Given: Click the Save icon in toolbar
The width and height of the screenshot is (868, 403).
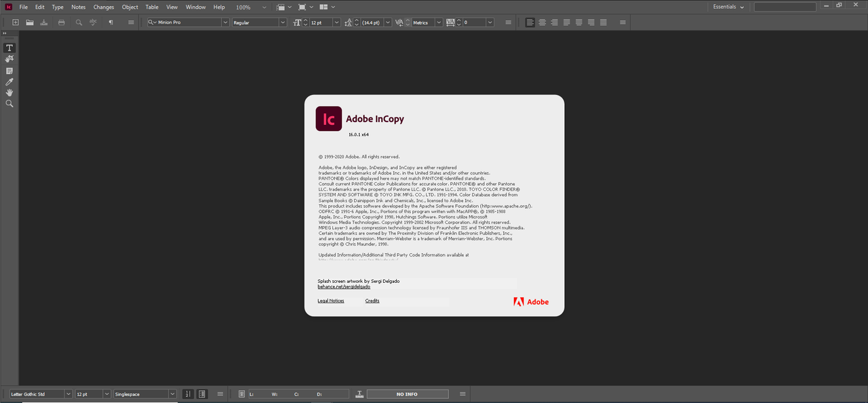Looking at the screenshot, I should pos(44,22).
